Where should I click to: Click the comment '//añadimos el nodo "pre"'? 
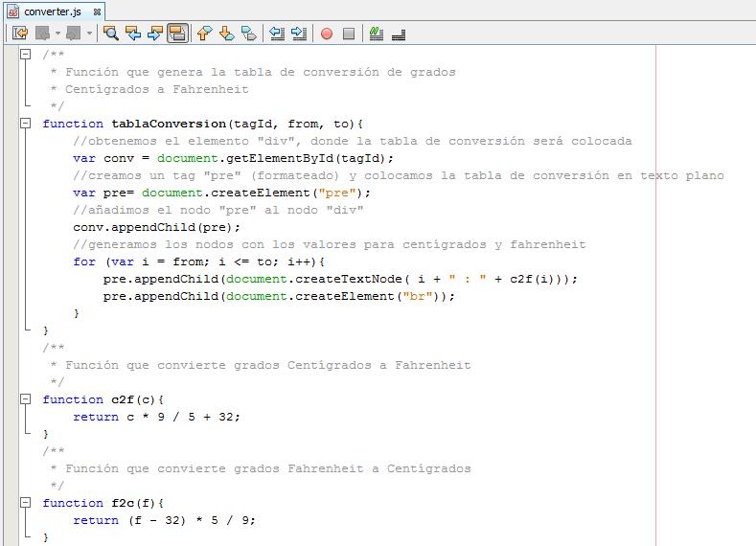tap(218, 210)
